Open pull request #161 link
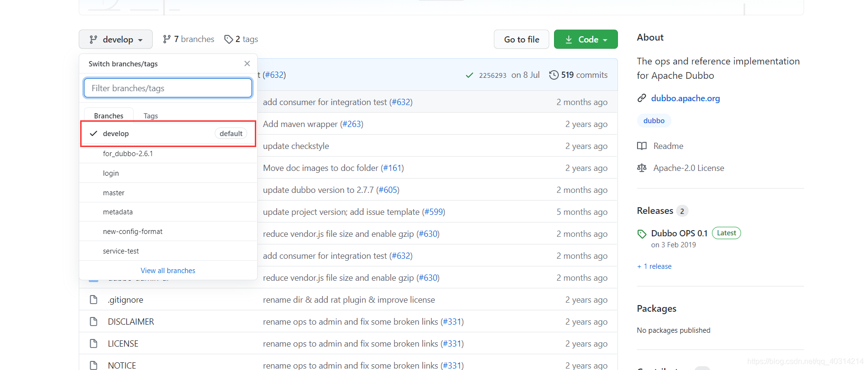Image resolution: width=868 pixels, height=370 pixels. tap(392, 168)
